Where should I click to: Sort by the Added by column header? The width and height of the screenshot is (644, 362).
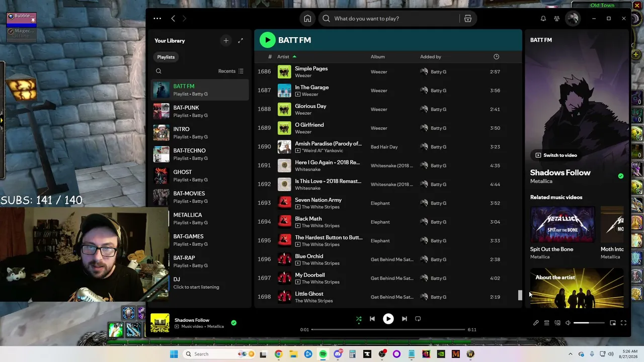point(431,57)
